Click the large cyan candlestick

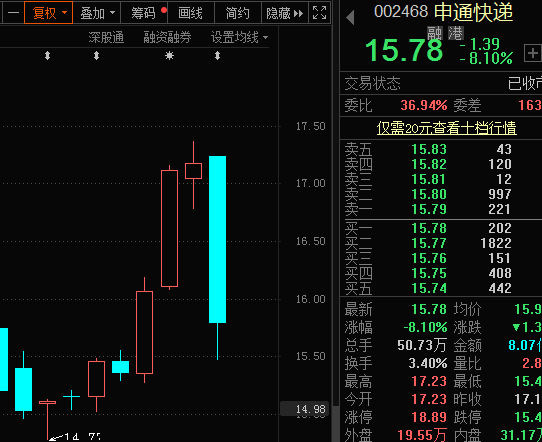[217, 239]
